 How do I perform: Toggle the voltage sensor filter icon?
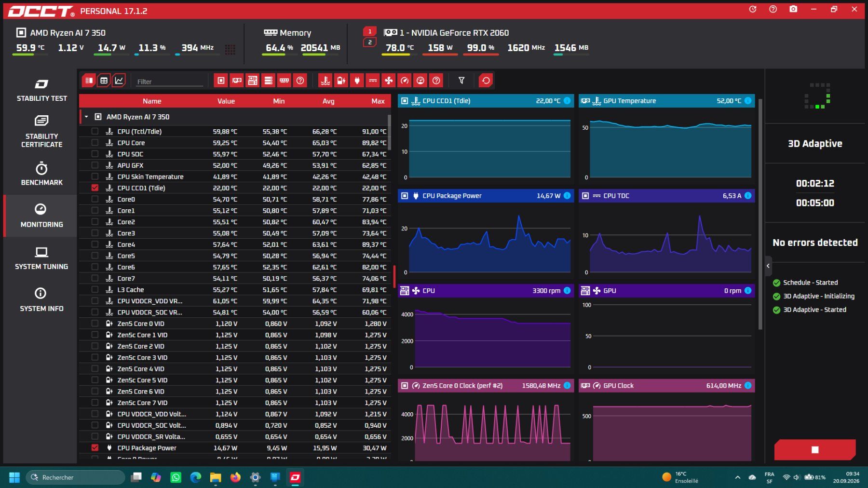(341, 81)
